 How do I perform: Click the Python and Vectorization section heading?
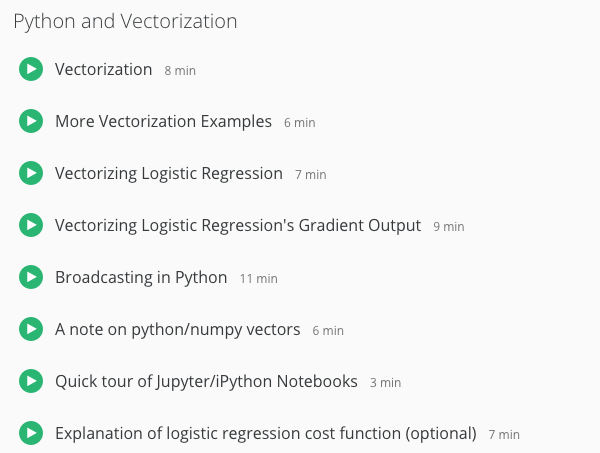(x=125, y=21)
